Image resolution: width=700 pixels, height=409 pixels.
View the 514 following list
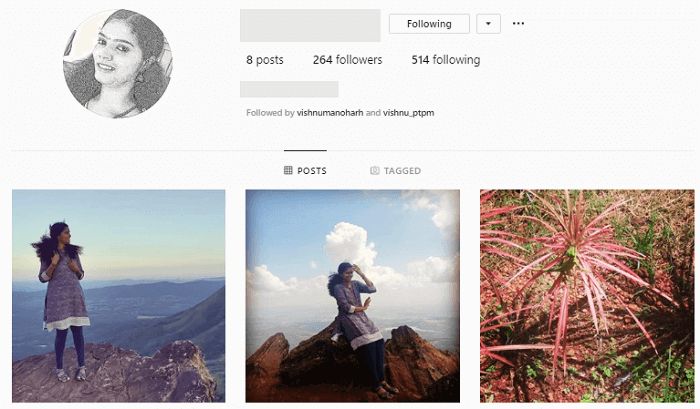[446, 60]
